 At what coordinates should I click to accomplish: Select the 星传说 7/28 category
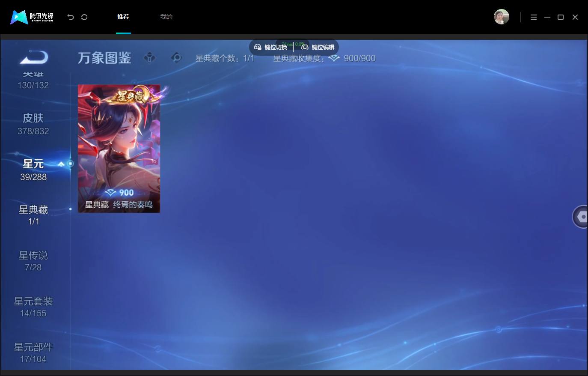33,261
